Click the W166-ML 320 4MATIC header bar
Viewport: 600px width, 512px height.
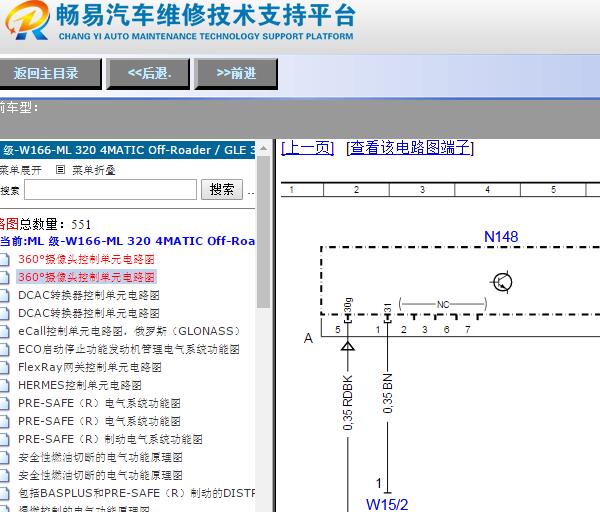pyautogui.click(x=127, y=150)
